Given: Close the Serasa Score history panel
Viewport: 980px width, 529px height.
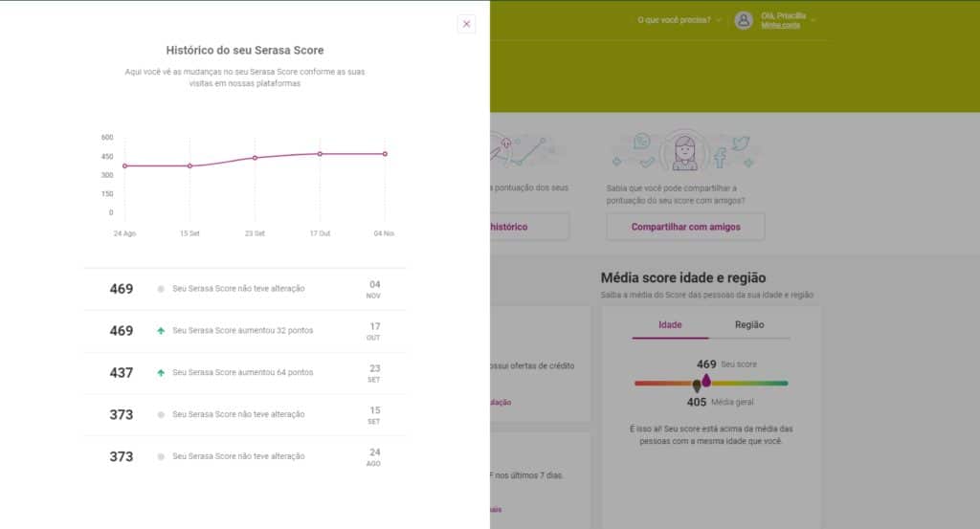Looking at the screenshot, I should (x=466, y=24).
